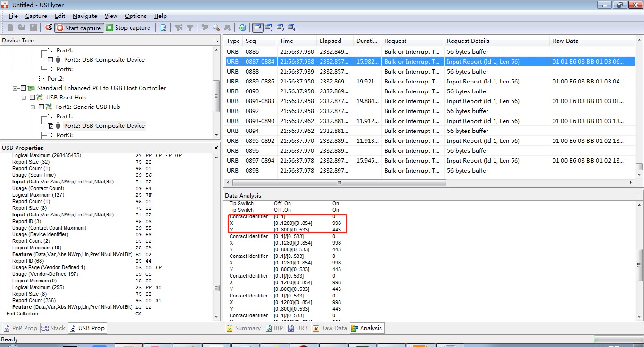This screenshot has width=644, height=347.
Task: Open the Edit menu
Action: [x=60, y=16]
